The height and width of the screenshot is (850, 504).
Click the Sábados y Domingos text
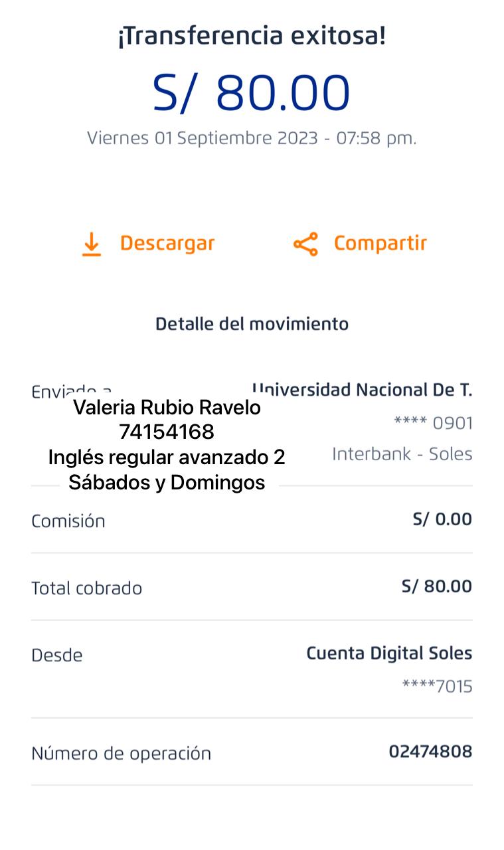click(167, 483)
